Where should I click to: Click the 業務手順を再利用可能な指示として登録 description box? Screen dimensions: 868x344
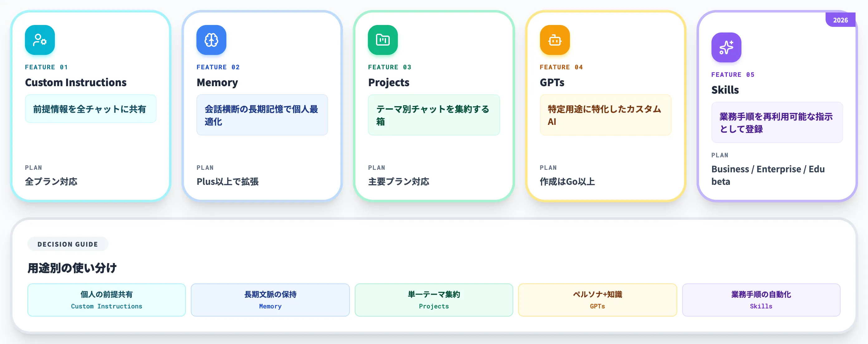777,122
